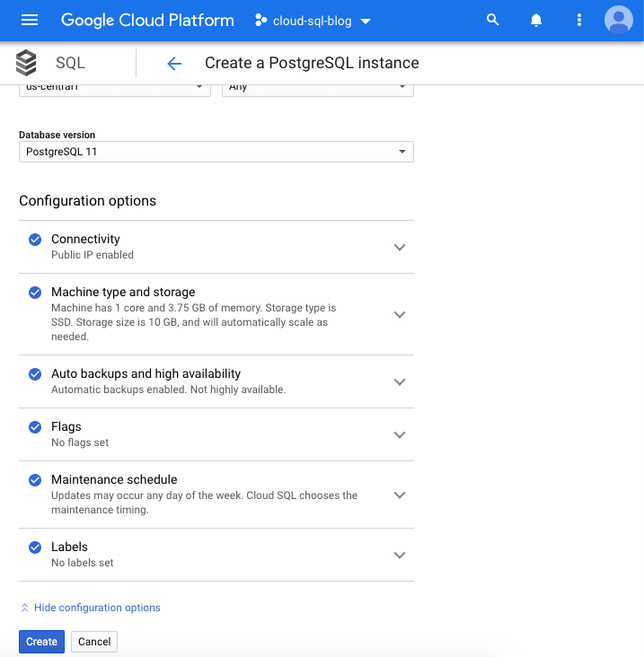
Task: Open the hamburger navigation menu
Action: coord(30,20)
